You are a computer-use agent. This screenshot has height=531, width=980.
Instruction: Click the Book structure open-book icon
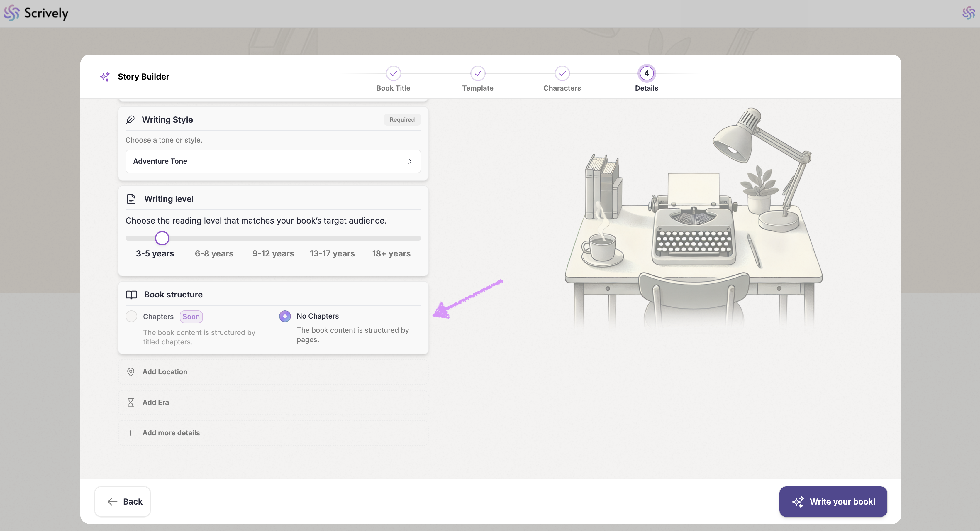click(x=131, y=295)
